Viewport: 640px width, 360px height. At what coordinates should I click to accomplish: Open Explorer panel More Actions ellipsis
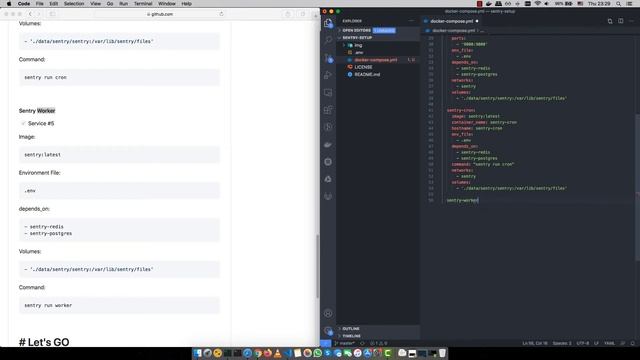tap(411, 21)
